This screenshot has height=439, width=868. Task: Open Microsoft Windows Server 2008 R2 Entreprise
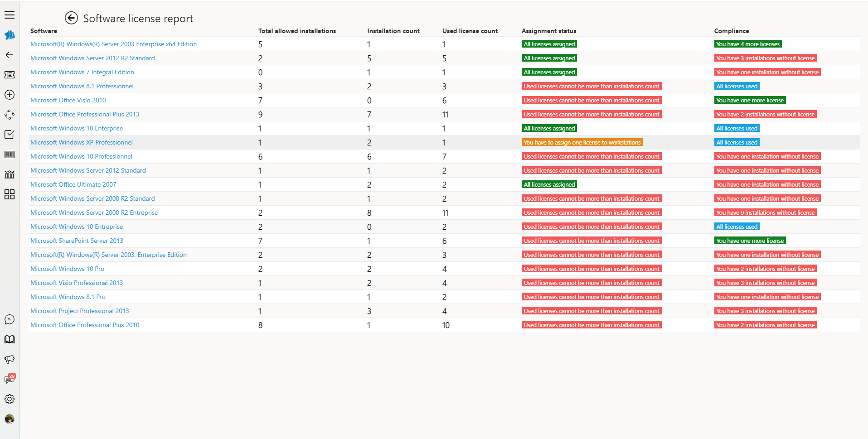(x=94, y=212)
